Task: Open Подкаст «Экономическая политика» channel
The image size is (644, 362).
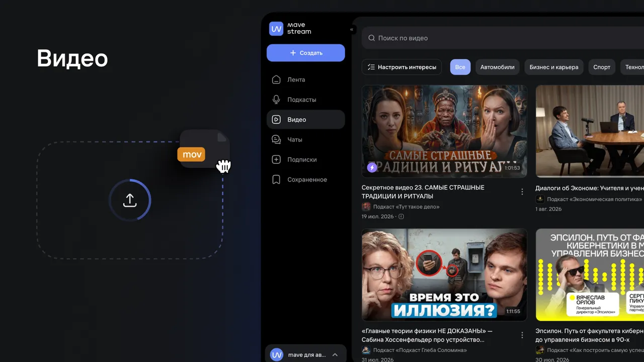Action: point(593,199)
